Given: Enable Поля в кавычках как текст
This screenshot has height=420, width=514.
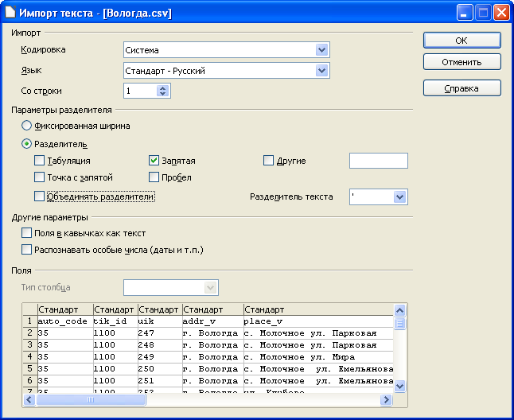Looking at the screenshot, I should point(27,233).
